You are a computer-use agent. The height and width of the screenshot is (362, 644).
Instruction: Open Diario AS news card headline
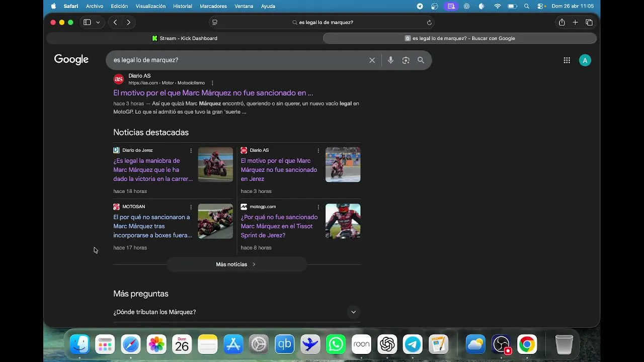coord(279,170)
